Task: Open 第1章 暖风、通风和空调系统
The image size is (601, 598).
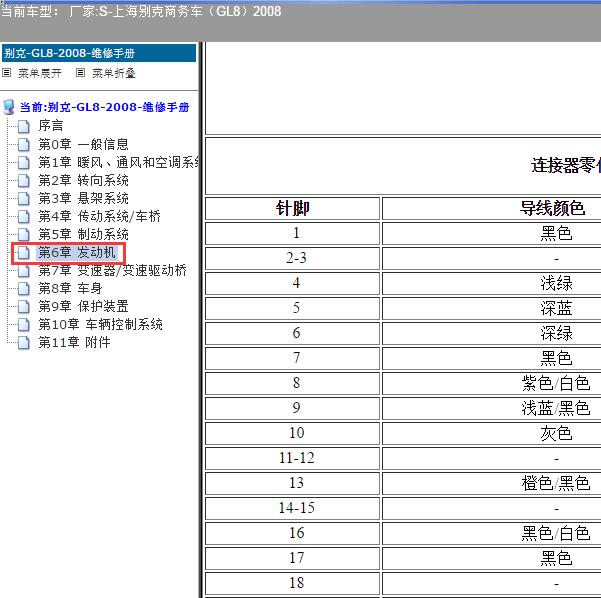Action: [118, 162]
